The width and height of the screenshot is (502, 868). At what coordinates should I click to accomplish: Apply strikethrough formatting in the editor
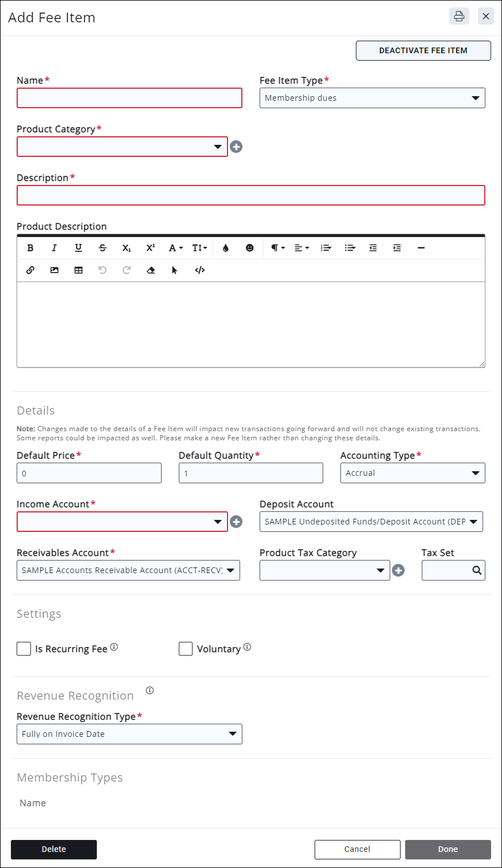point(103,248)
